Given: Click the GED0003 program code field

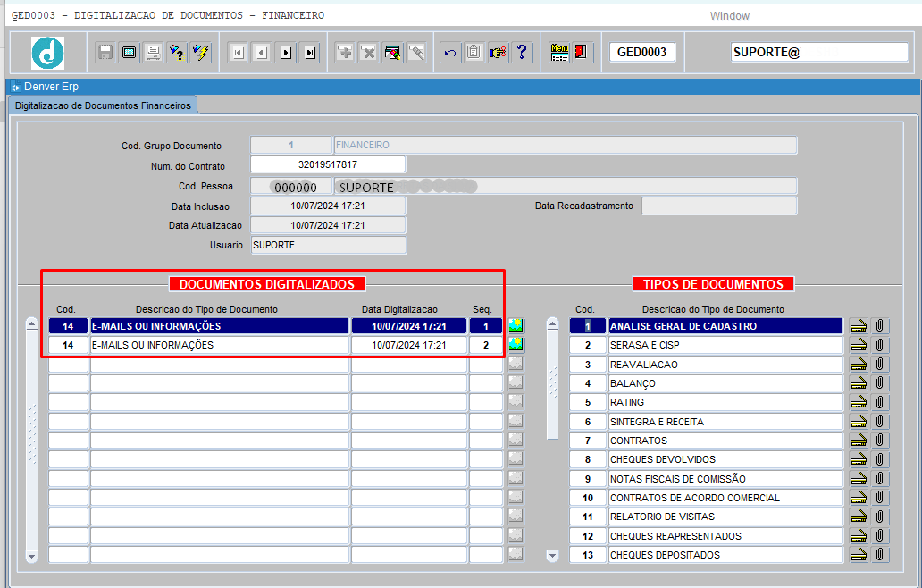Looking at the screenshot, I should [x=642, y=52].
